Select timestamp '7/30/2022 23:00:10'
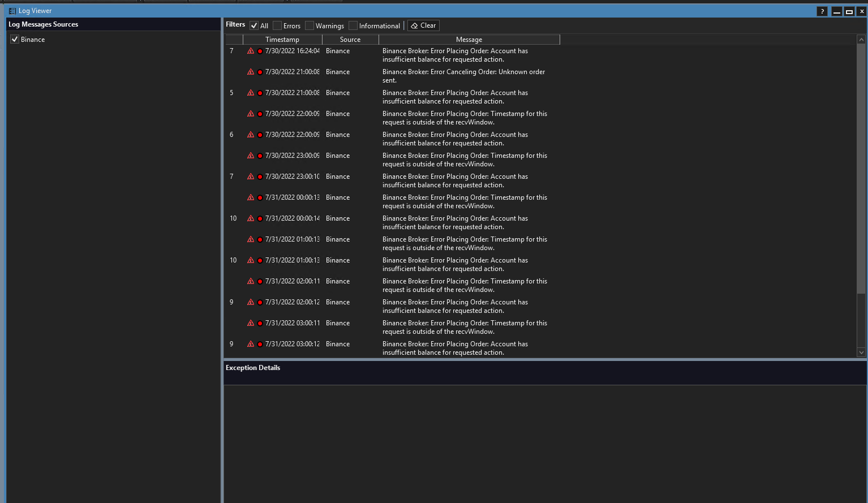The image size is (868, 503). click(x=293, y=177)
